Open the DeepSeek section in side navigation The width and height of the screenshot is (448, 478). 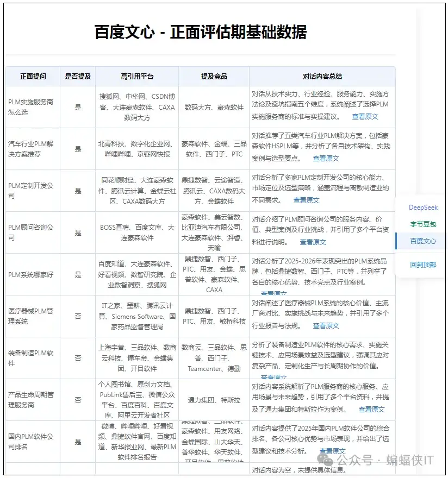(423, 207)
